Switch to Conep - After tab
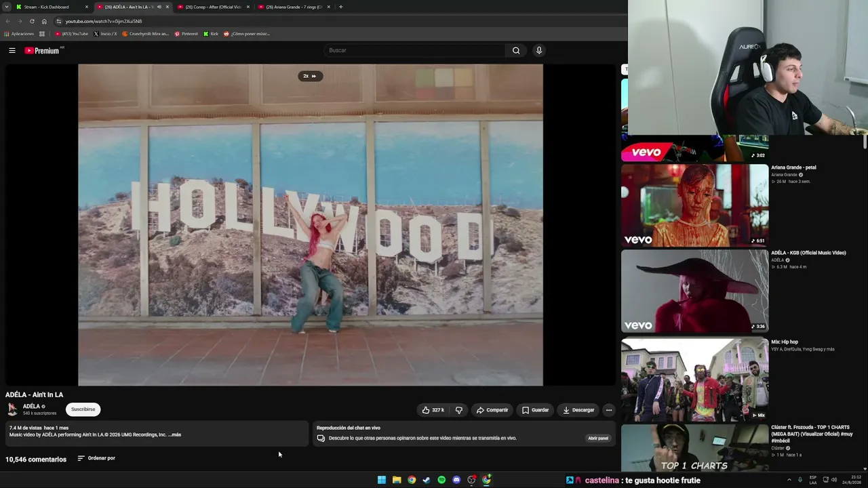This screenshot has height=488, width=868. [213, 7]
